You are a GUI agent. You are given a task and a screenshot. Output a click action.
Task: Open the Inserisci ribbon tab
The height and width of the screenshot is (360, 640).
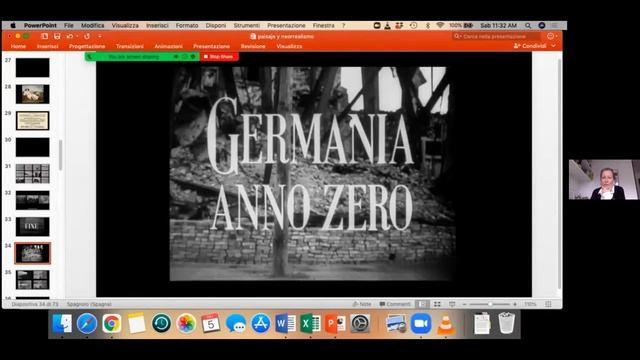coord(47,46)
